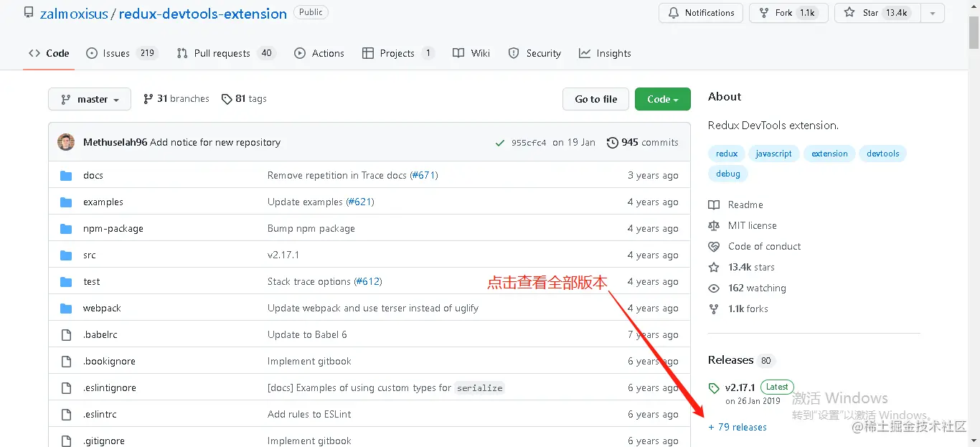View the 31 branches link
Screen dimensions: 980x447
pyautogui.click(x=176, y=99)
